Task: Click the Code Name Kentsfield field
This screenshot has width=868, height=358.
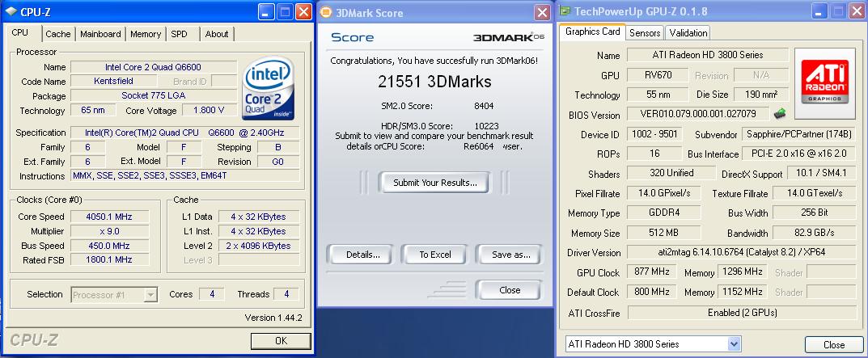Action: point(113,82)
